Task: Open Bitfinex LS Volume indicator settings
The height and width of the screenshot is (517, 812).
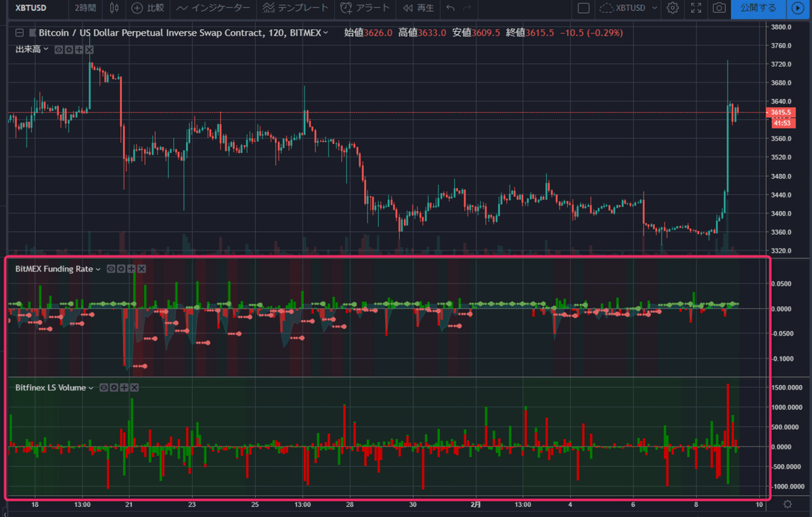Action: [x=114, y=387]
